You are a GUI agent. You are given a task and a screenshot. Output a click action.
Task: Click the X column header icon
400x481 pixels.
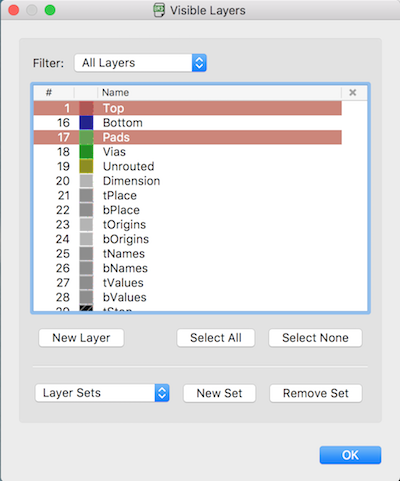353,92
